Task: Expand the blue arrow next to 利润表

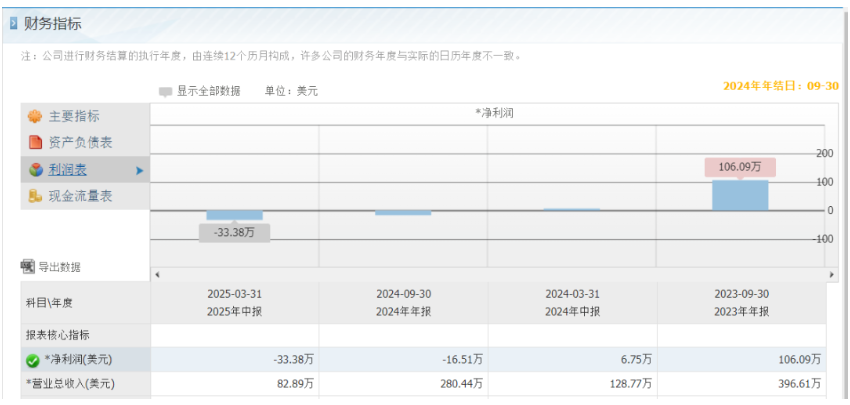Action: pos(139,171)
